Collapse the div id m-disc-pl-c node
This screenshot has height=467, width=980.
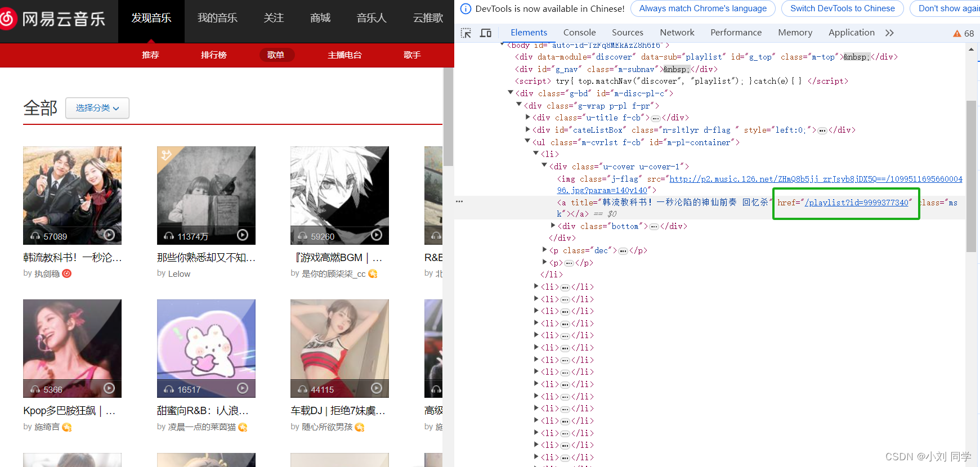pyautogui.click(x=511, y=93)
